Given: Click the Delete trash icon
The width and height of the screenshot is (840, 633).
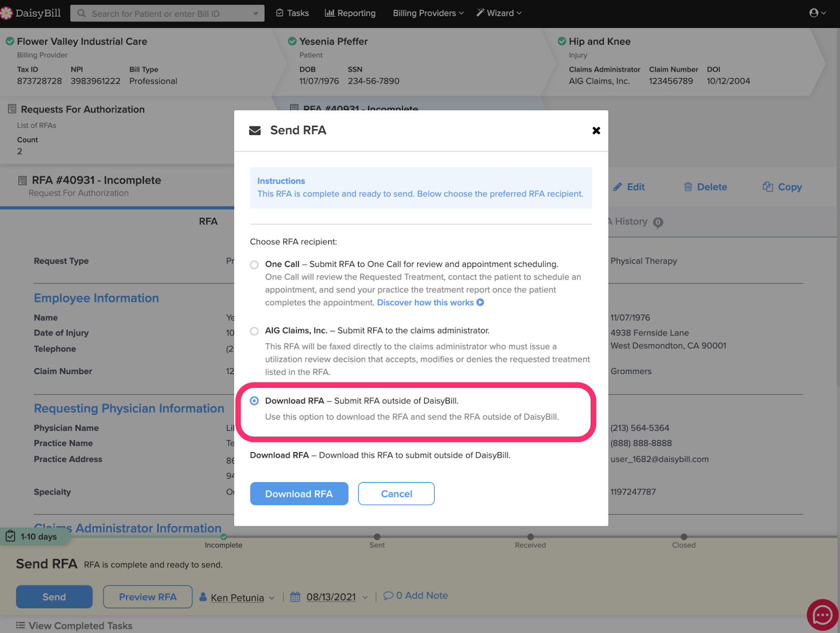Looking at the screenshot, I should pyautogui.click(x=688, y=186).
